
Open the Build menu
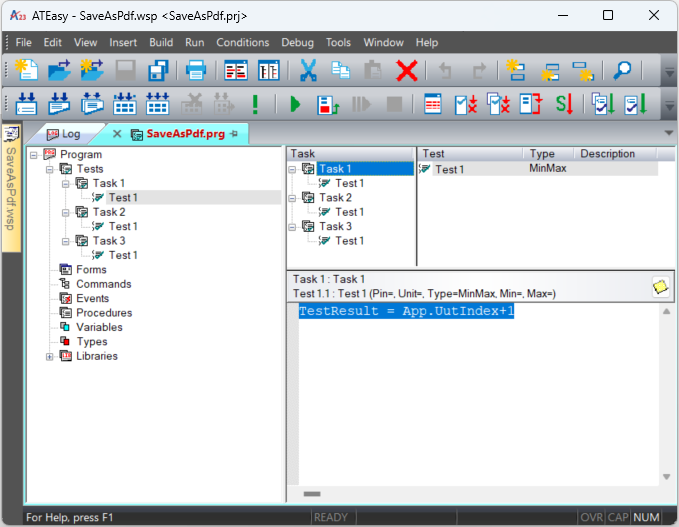coord(161,42)
